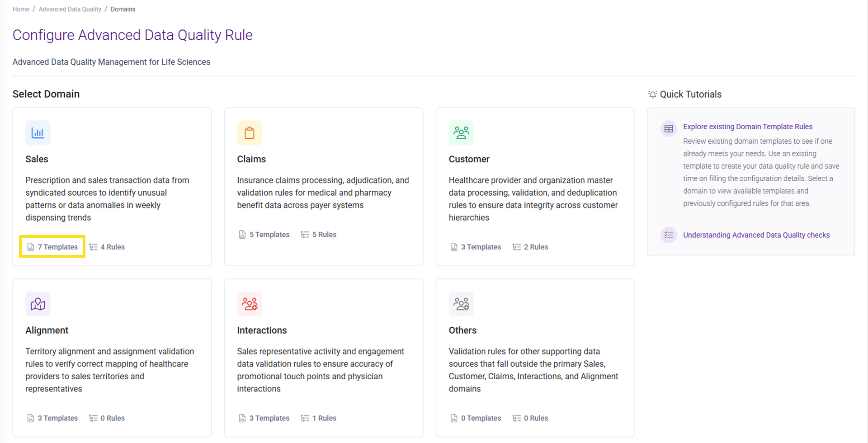Image resolution: width=868 pixels, height=443 pixels.
Task: View the 1 Rules under Interactions
Action: 319,418
